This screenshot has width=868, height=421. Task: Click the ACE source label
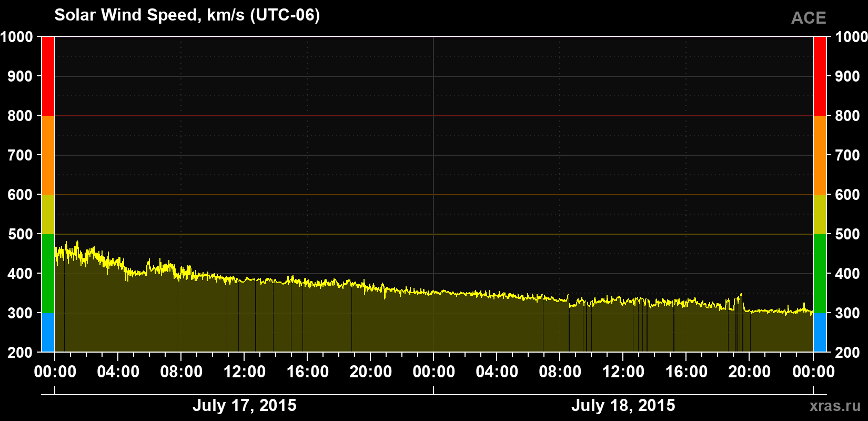click(809, 18)
